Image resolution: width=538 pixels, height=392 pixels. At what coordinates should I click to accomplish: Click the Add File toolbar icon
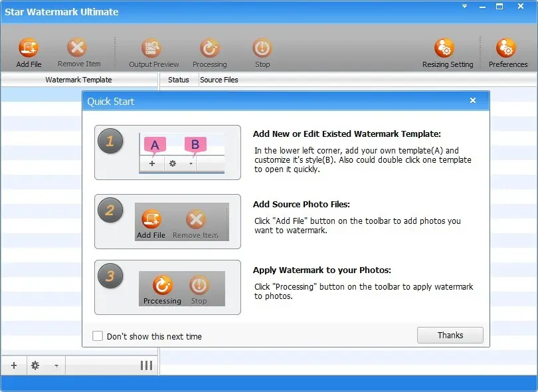[x=29, y=53]
